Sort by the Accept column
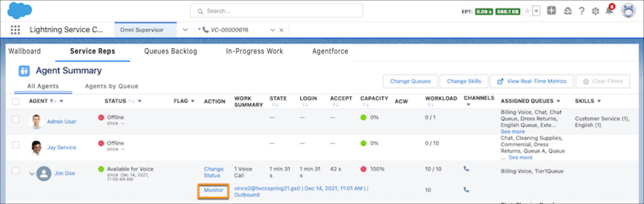The image size is (644, 204). tap(335, 105)
